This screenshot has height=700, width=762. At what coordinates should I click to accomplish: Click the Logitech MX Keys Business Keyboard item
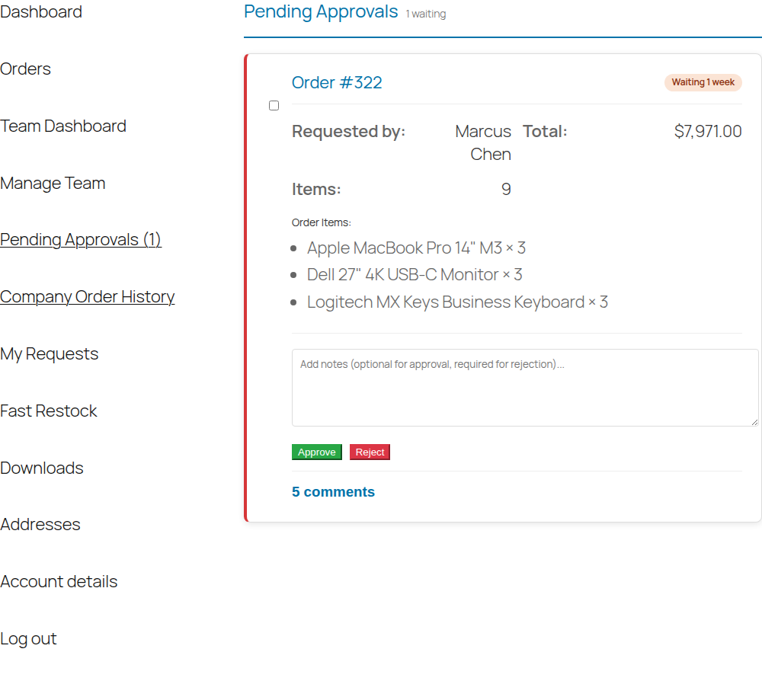tap(457, 302)
